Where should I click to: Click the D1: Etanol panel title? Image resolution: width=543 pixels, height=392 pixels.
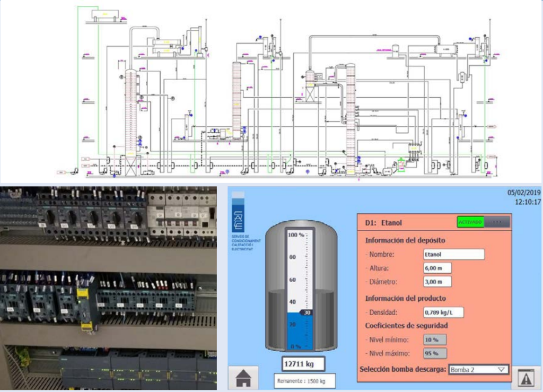pyautogui.click(x=383, y=222)
